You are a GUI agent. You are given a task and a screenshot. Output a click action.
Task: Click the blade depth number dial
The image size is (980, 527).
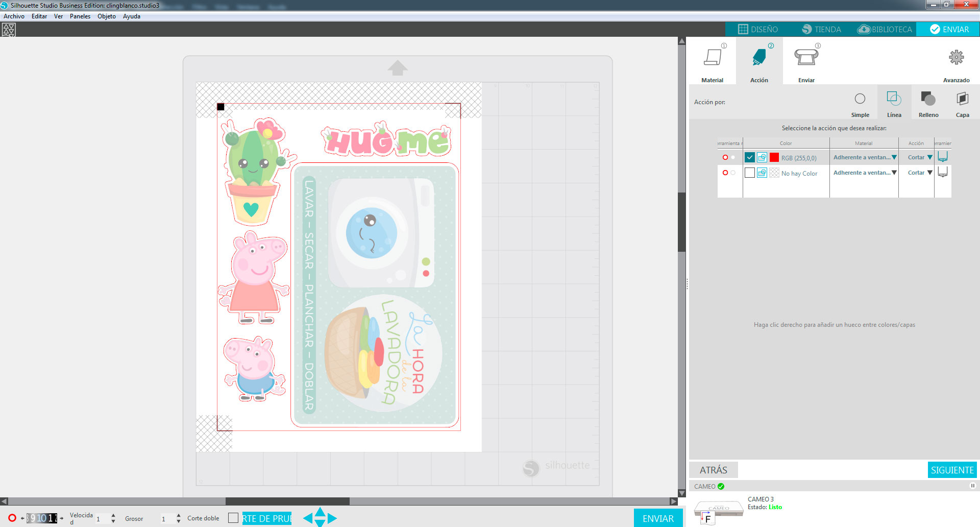[42, 518]
